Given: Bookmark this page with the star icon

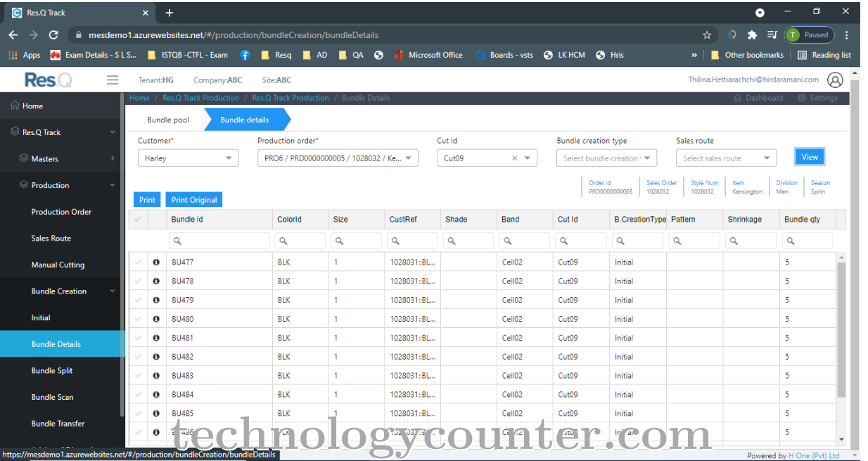Looking at the screenshot, I should [x=707, y=34].
